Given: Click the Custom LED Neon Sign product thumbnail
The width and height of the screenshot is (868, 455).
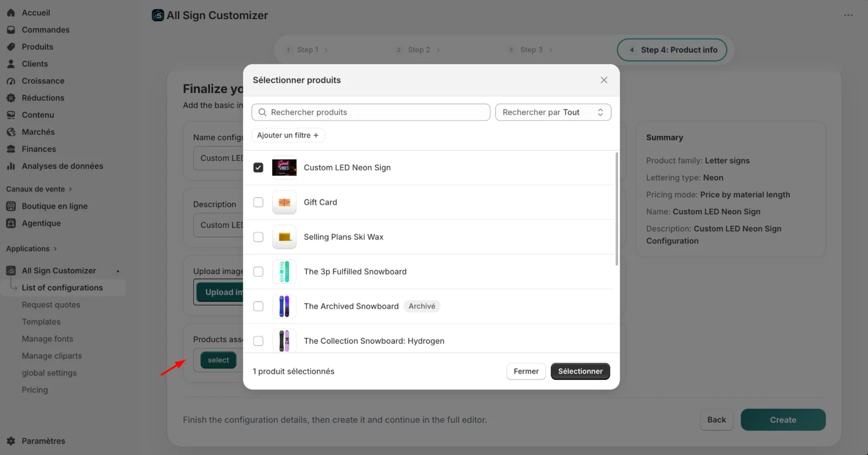Looking at the screenshot, I should tap(284, 168).
